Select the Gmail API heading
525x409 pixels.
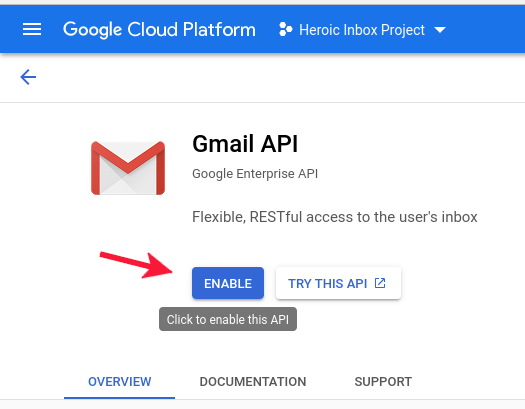(245, 144)
